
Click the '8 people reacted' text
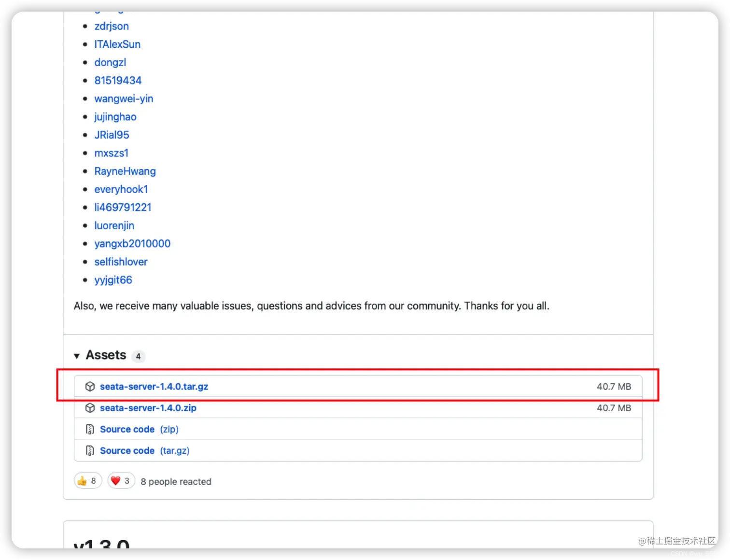click(176, 482)
